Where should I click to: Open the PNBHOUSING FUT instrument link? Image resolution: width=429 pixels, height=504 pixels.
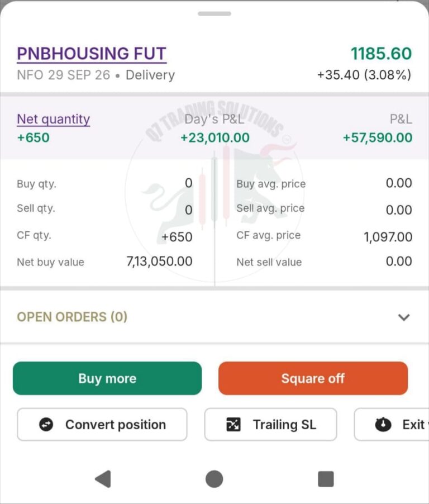pyautogui.click(x=92, y=54)
